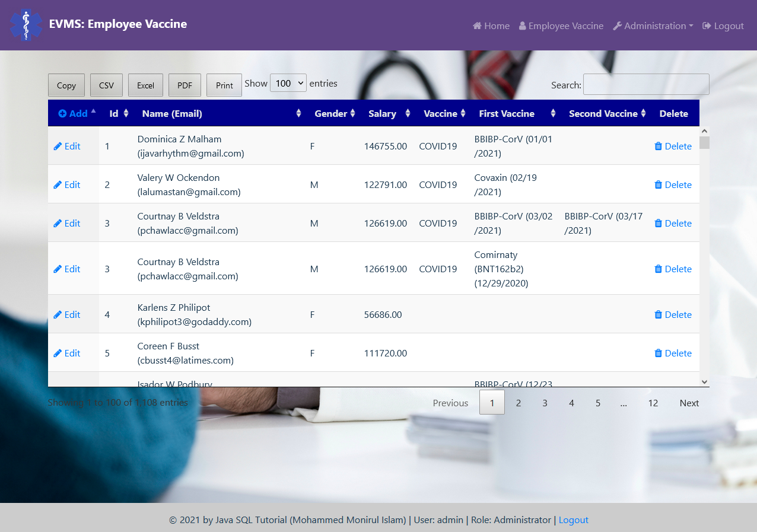Click the Administration wrench icon
Screen dimensions: 757x532
tap(618, 26)
